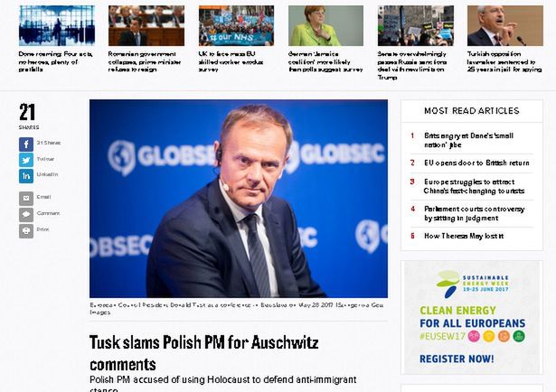Open 'How Theresa May lost it' article
The width and height of the screenshot is (556, 392).
[464, 236]
